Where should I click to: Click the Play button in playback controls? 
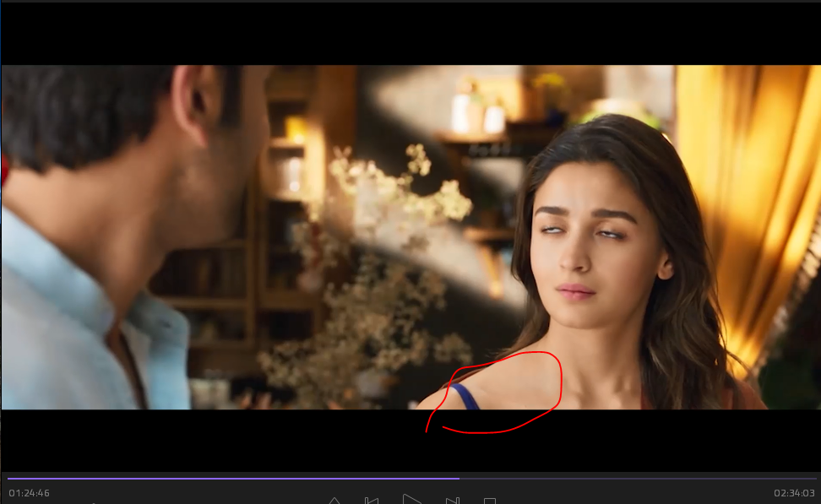[x=411, y=498]
